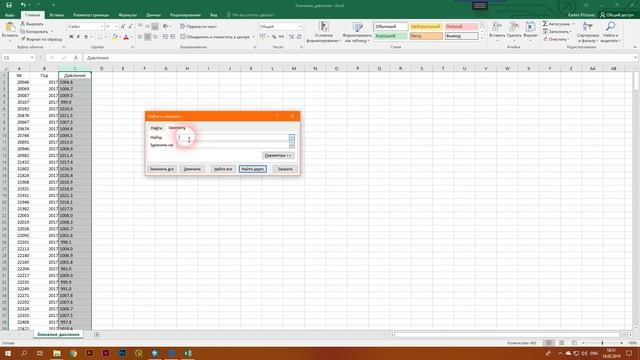Click Найти все button
Viewport: 640px width, 360px height.
[223, 169]
